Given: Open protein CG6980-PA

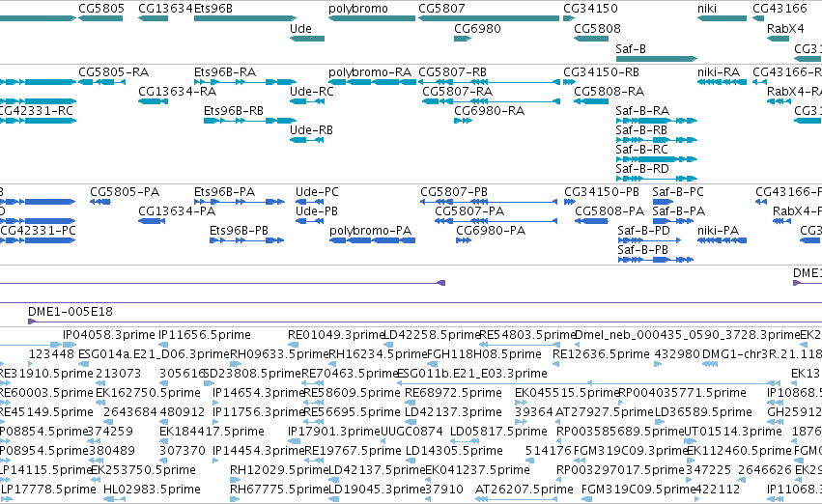Looking at the screenshot, I should click(491, 231).
